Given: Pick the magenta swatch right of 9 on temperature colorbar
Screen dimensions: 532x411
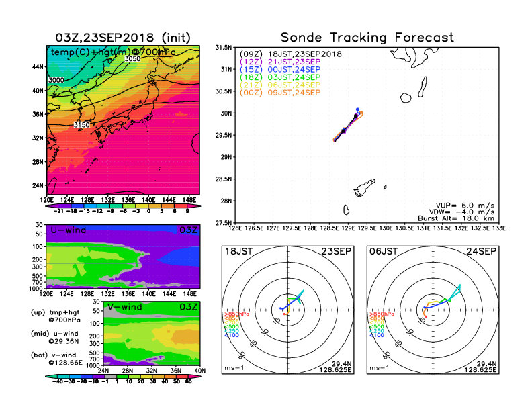Looking at the screenshot, I should 194,206.
